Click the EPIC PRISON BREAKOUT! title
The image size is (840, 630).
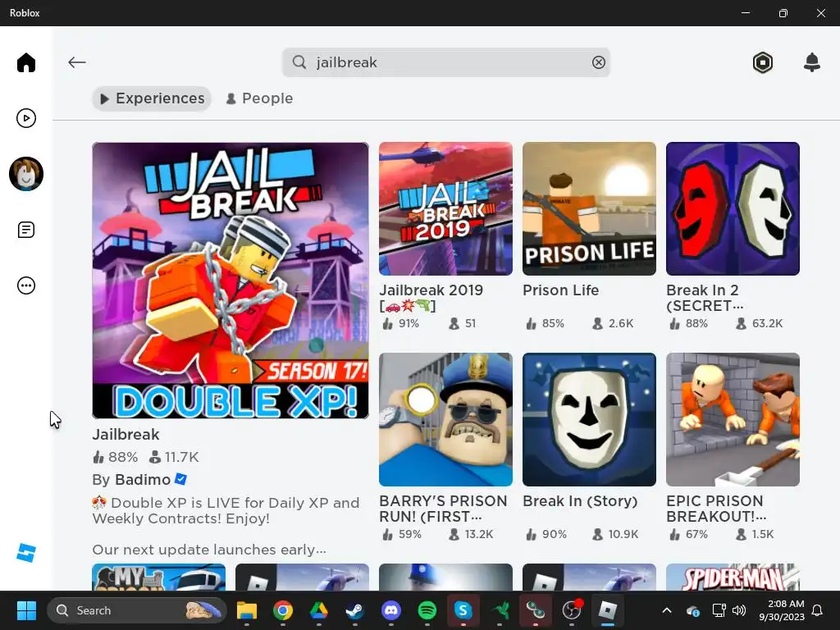click(x=716, y=509)
